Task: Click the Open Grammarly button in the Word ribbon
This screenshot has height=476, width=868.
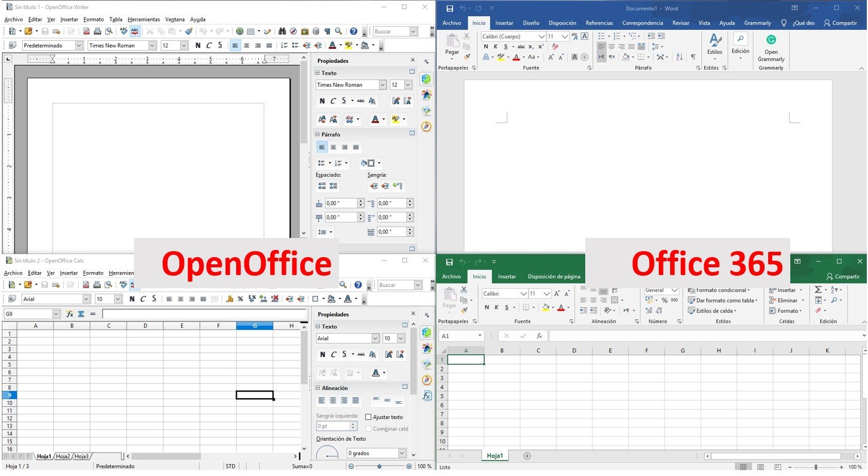Action: (771, 48)
